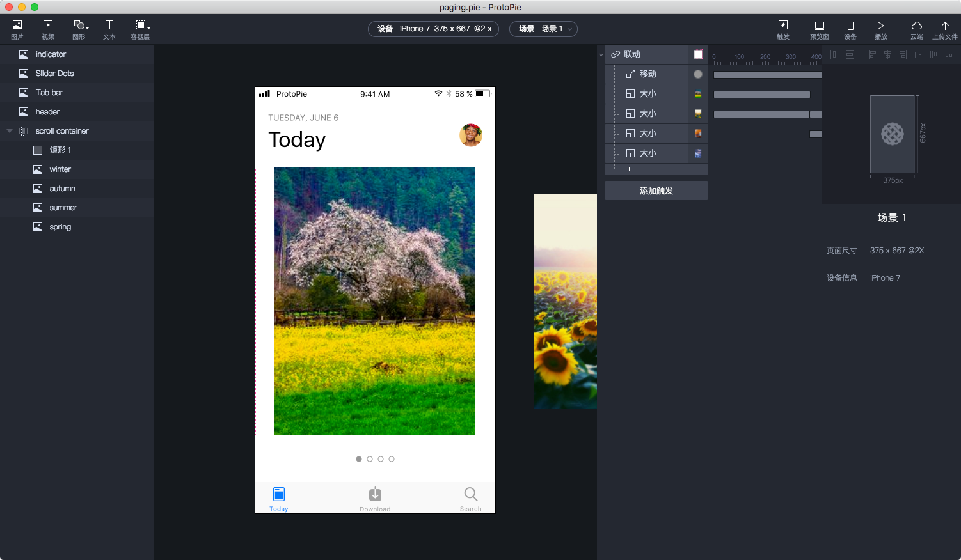Choose the Text (文本) tool
Screen dimensions: 961x560
coord(109,29)
